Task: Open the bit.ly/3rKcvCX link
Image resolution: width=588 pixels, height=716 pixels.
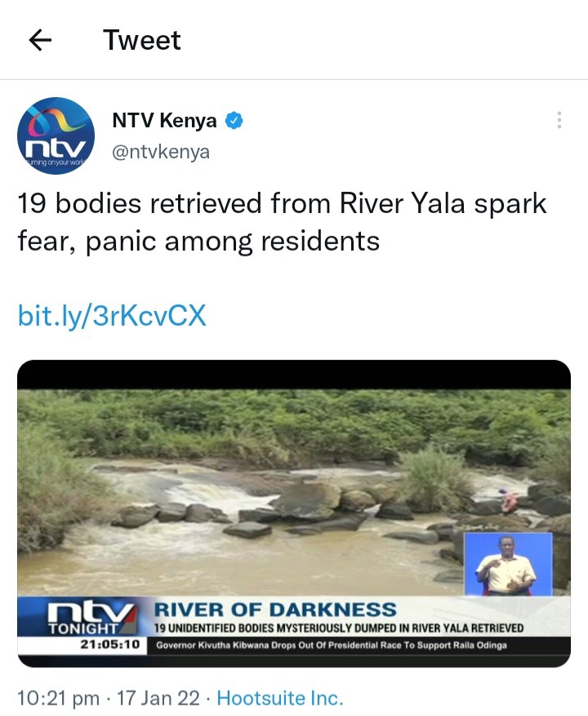Action: [112, 315]
